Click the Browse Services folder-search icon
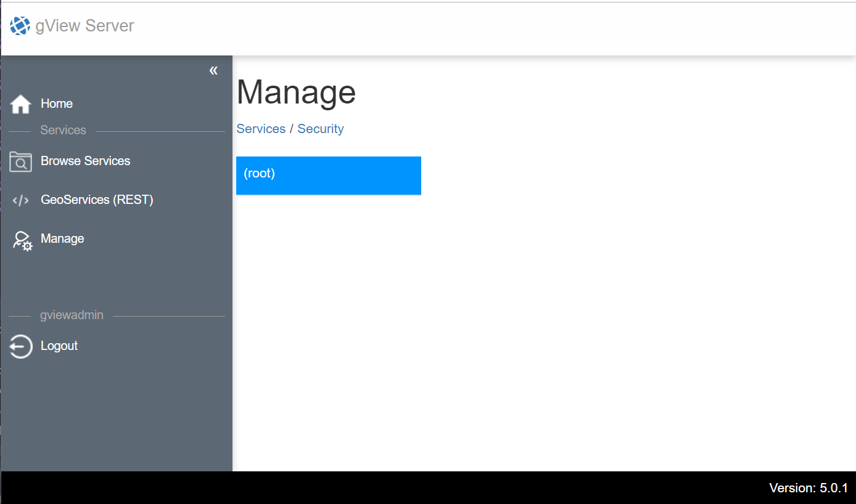 click(x=21, y=161)
